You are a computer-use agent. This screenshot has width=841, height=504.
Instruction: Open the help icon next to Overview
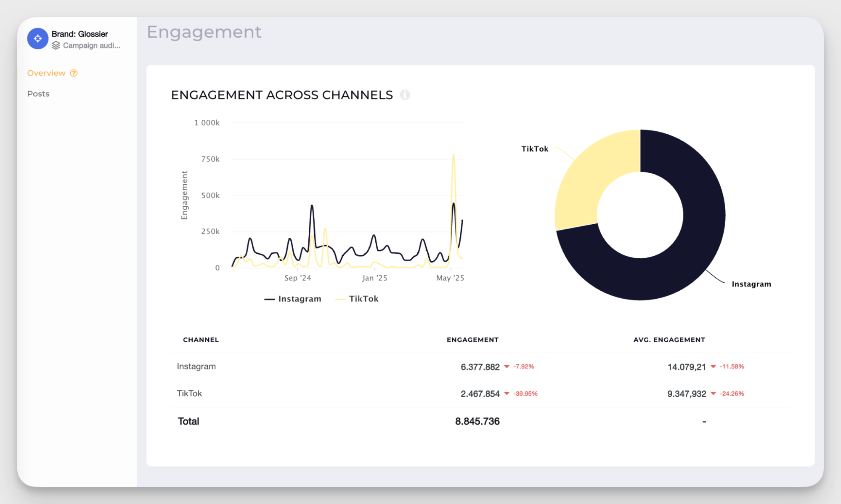click(74, 73)
